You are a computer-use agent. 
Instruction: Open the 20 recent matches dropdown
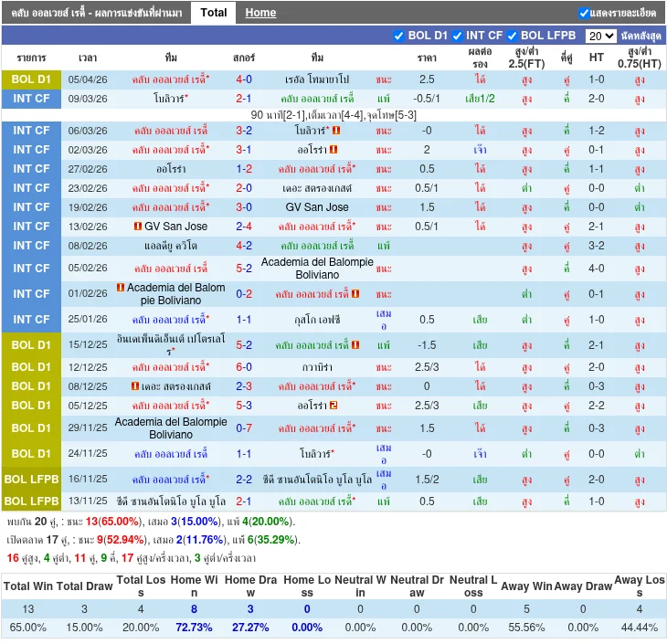point(600,36)
